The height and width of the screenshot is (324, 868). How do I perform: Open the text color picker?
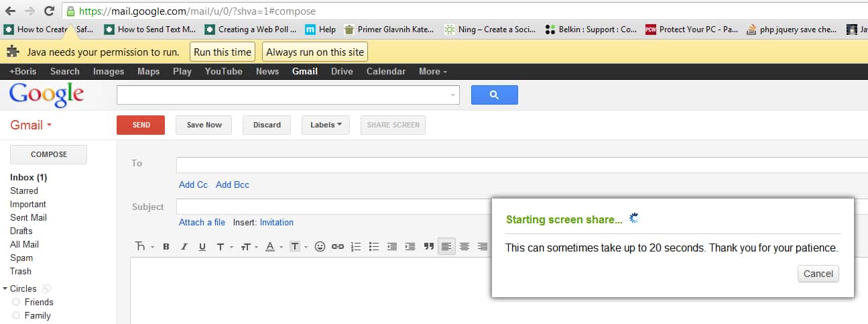pos(271,247)
